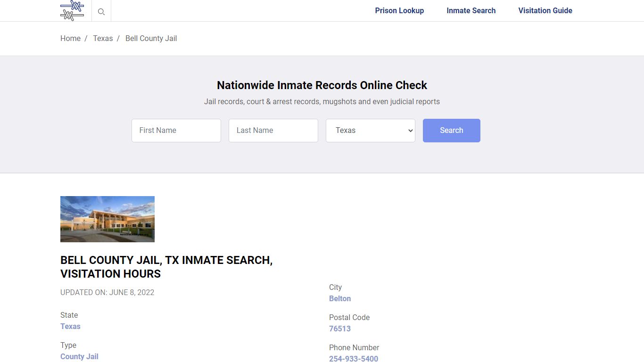Select Updated on June 8, 2022 text
Screen dimensions: 644x362
click(107, 292)
